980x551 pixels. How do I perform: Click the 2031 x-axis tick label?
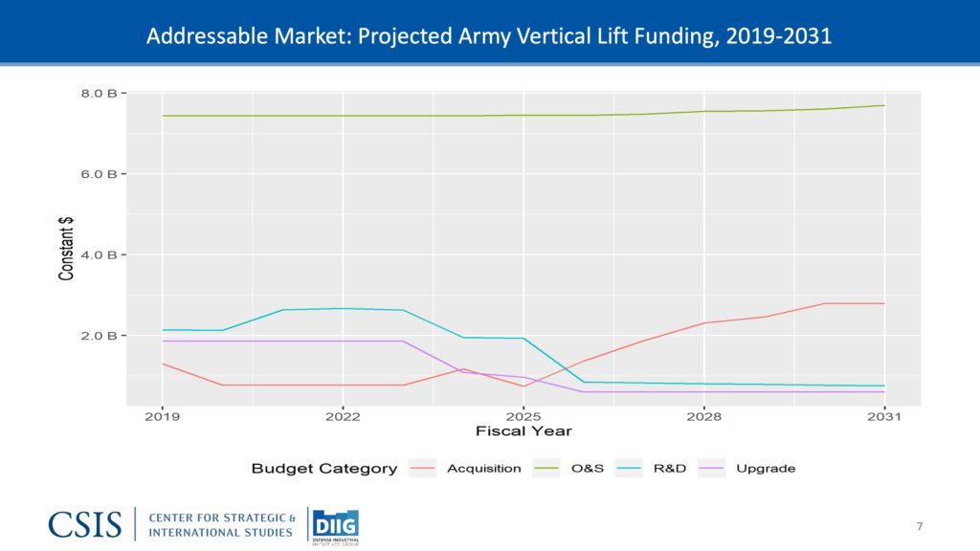point(884,417)
